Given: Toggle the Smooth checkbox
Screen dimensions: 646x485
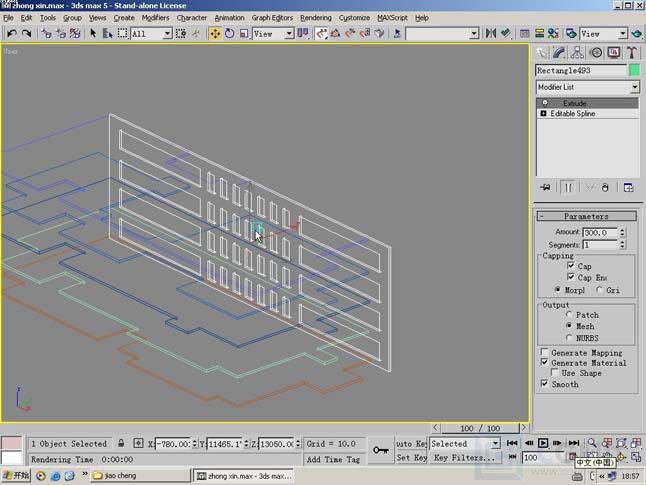Looking at the screenshot, I should click(x=545, y=384).
